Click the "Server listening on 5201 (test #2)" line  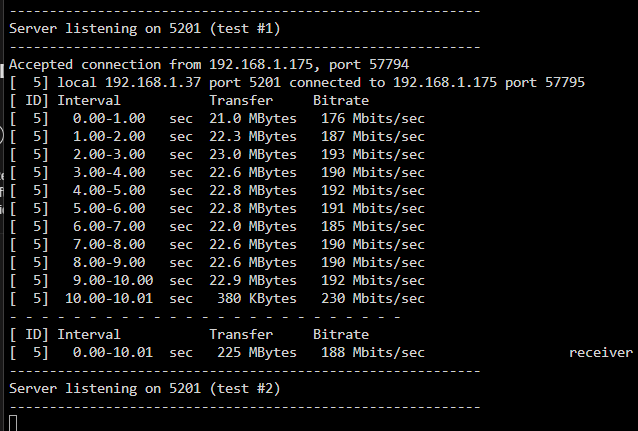(145, 388)
